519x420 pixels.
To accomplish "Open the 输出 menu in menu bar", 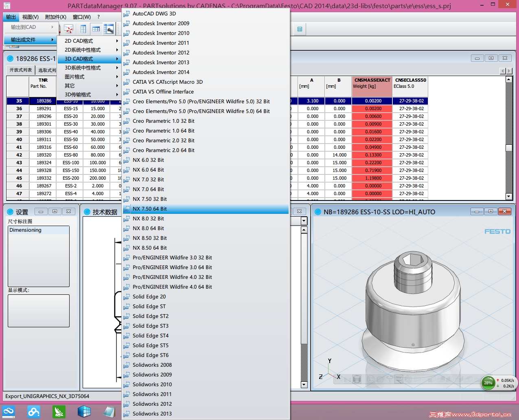I will tap(11, 17).
